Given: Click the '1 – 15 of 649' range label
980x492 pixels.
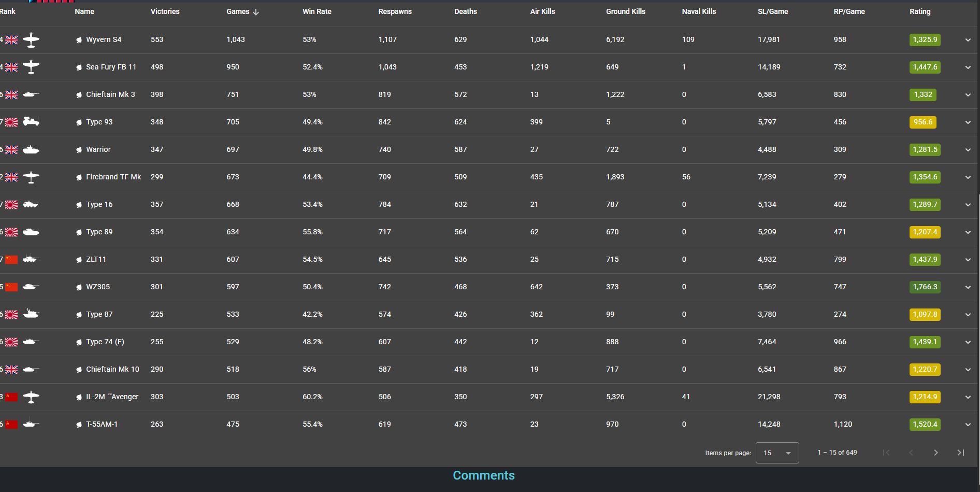Looking at the screenshot, I should pos(837,453).
